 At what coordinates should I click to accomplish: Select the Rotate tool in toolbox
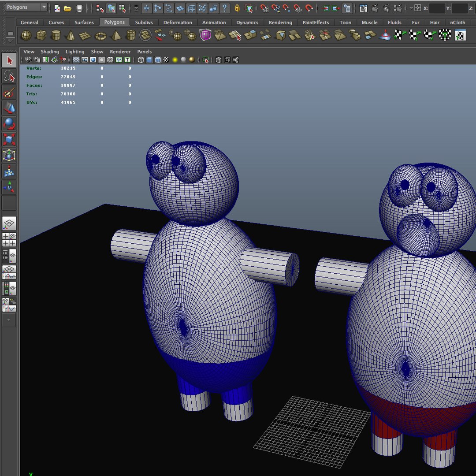(9, 123)
